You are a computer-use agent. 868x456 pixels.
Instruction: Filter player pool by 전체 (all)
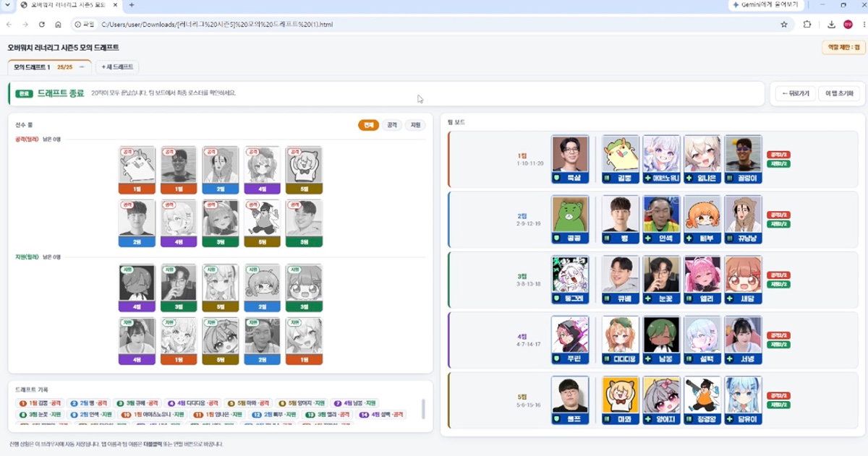(368, 125)
